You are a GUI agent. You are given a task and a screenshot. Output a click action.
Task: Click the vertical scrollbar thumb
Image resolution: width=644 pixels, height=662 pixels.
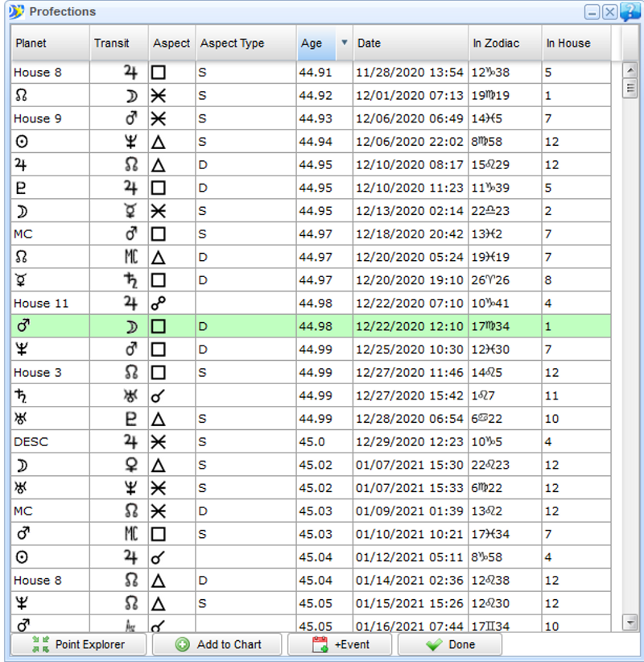[x=630, y=88]
